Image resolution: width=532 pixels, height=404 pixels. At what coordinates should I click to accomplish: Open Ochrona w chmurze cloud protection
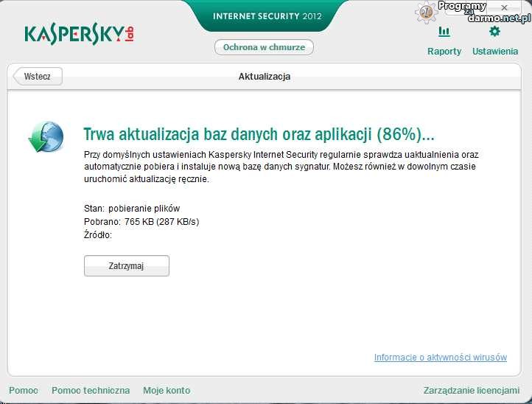(x=265, y=48)
